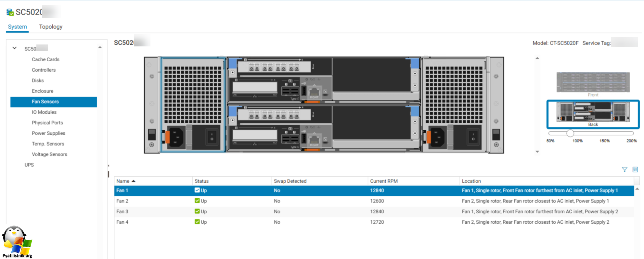644x259 pixels.
Task: Click the Fan 2 Power Supply 1 location text
Action: [x=535, y=201]
